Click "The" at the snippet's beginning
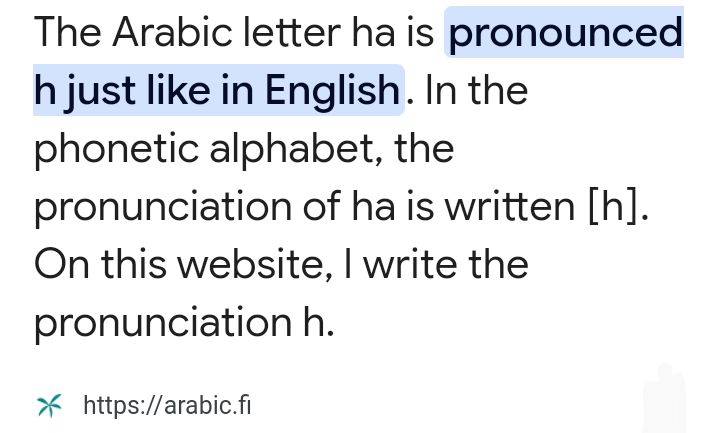The height and width of the screenshot is (433, 720). [x=68, y=32]
